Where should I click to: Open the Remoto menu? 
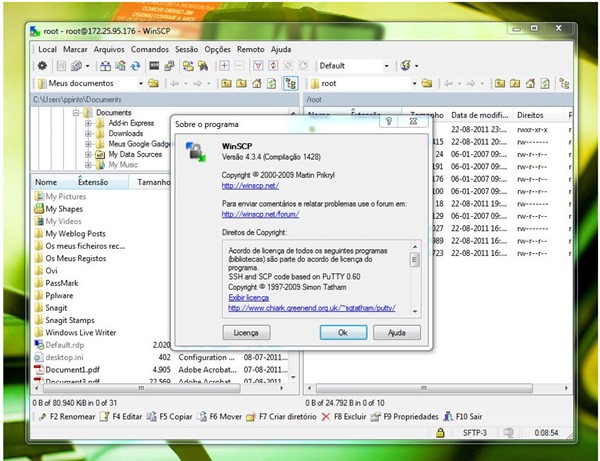(x=251, y=49)
